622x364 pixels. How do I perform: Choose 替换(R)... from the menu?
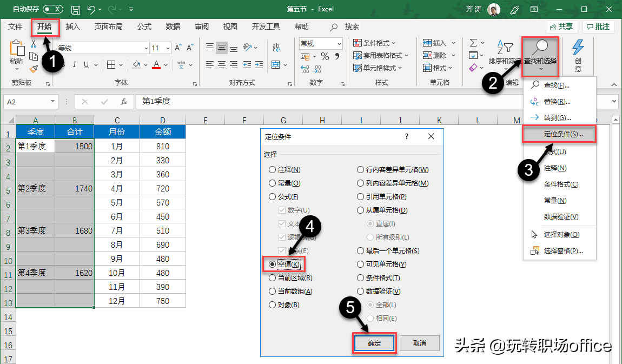click(x=557, y=101)
